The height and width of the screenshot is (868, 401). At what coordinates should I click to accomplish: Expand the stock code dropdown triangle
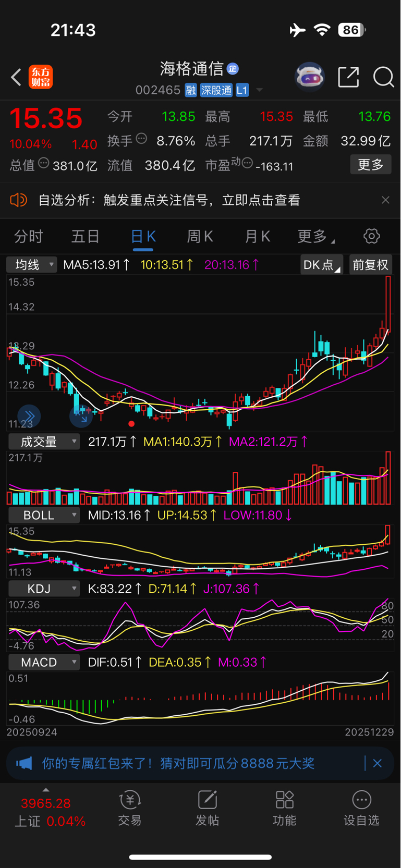pos(259,91)
